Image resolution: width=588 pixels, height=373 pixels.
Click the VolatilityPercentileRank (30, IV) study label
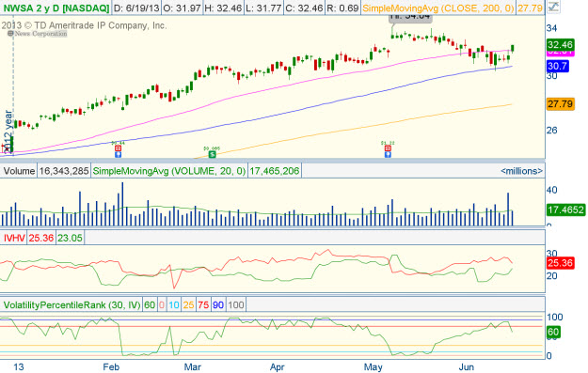[x=72, y=304]
